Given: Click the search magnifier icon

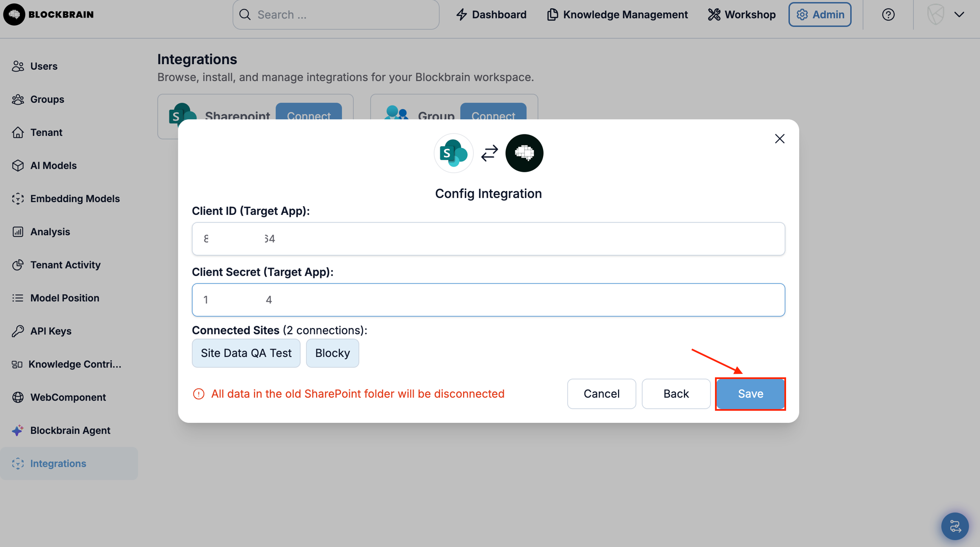Looking at the screenshot, I should (x=245, y=14).
